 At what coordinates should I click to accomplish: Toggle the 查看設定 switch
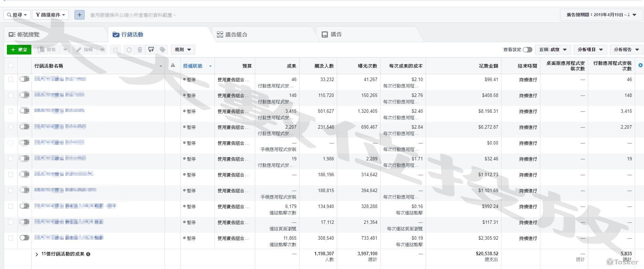coord(527,50)
